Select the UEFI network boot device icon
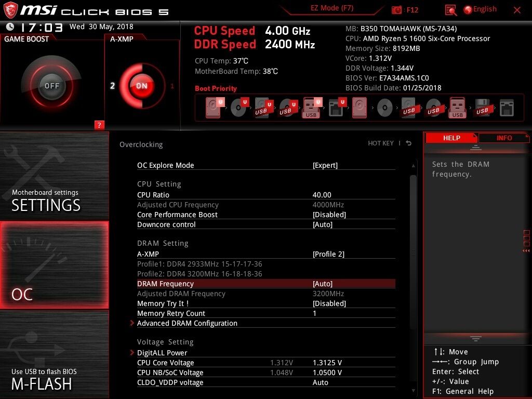The width and height of the screenshot is (532, 399). click(337, 108)
